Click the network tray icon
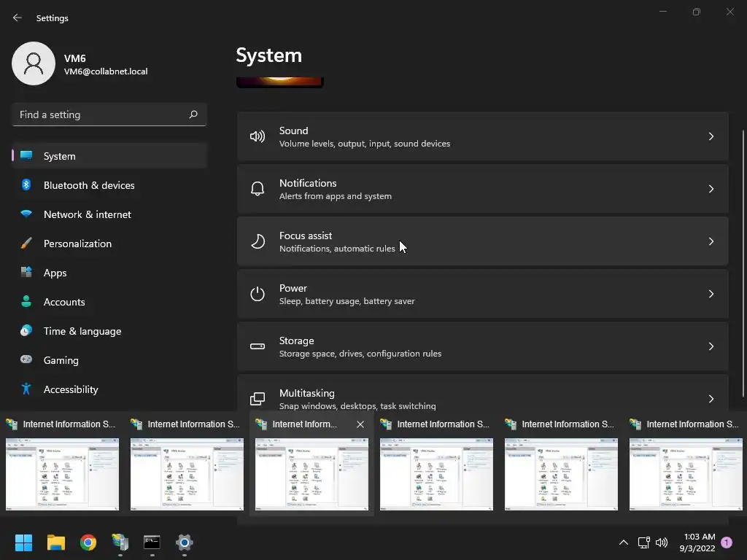 (643, 542)
